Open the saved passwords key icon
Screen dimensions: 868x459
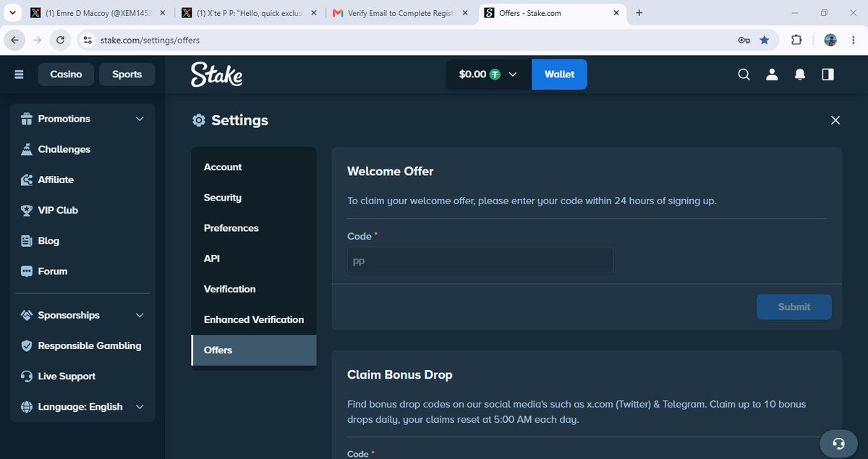click(x=744, y=41)
